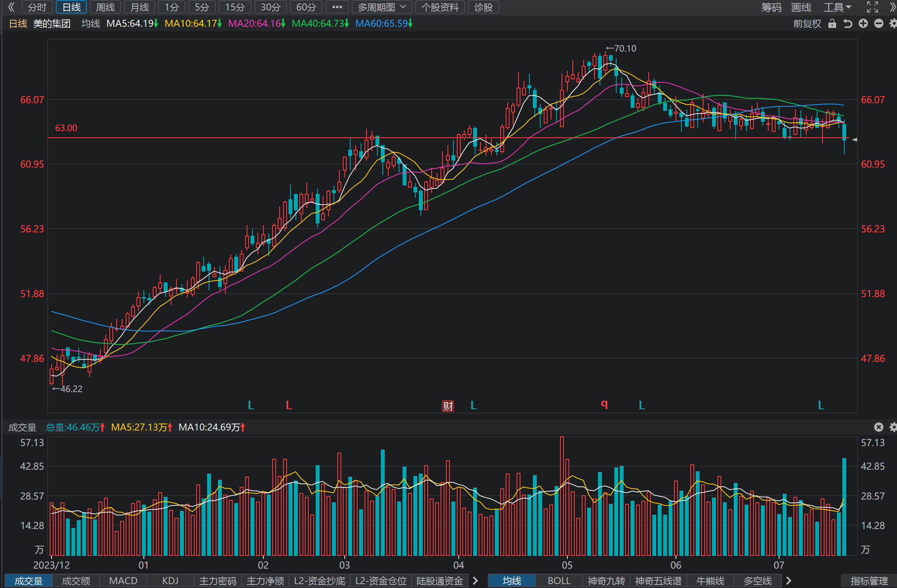Select the 神奇九转 indicator tab
This screenshot has width=897, height=588.
tap(606, 581)
